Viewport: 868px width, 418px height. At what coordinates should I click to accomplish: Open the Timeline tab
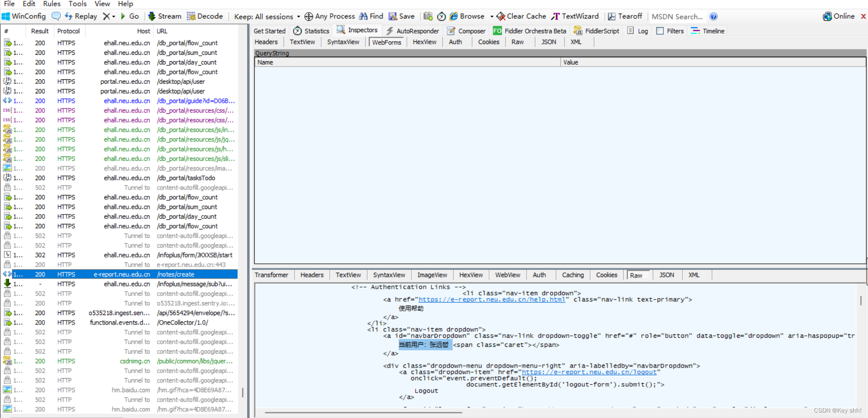tap(708, 31)
